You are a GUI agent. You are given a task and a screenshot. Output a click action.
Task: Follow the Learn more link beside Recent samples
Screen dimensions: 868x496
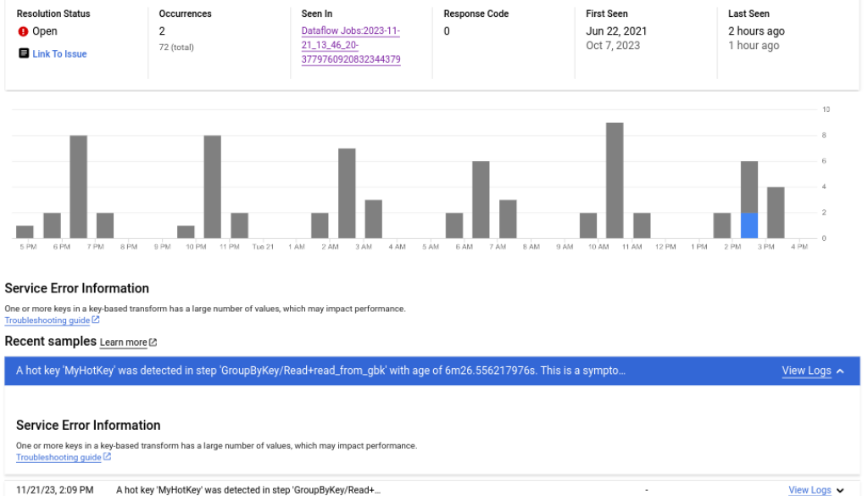123,343
